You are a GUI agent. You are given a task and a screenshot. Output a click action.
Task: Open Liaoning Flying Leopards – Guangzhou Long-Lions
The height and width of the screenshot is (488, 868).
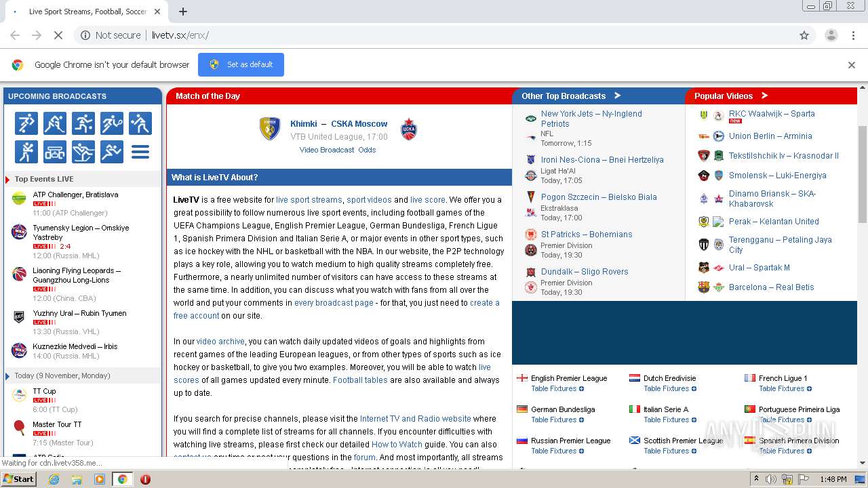pos(77,275)
